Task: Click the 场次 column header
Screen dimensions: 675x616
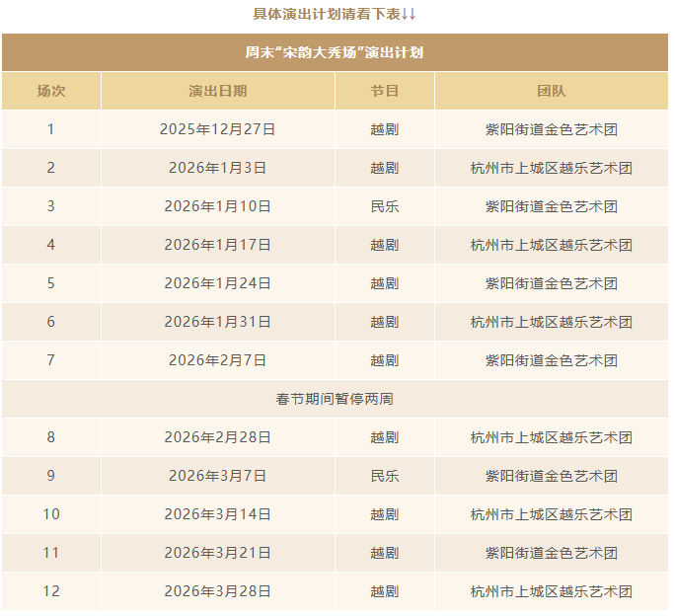Action: pyautogui.click(x=51, y=91)
